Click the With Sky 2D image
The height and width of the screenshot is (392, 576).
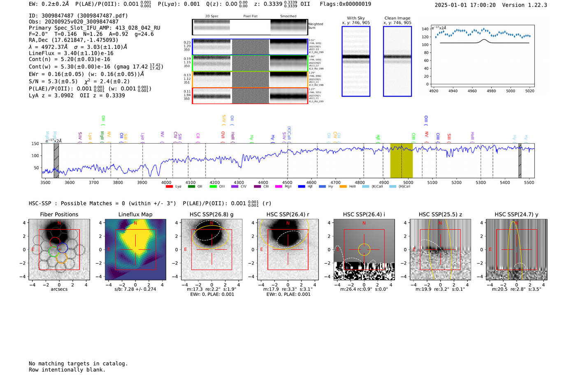356,61
